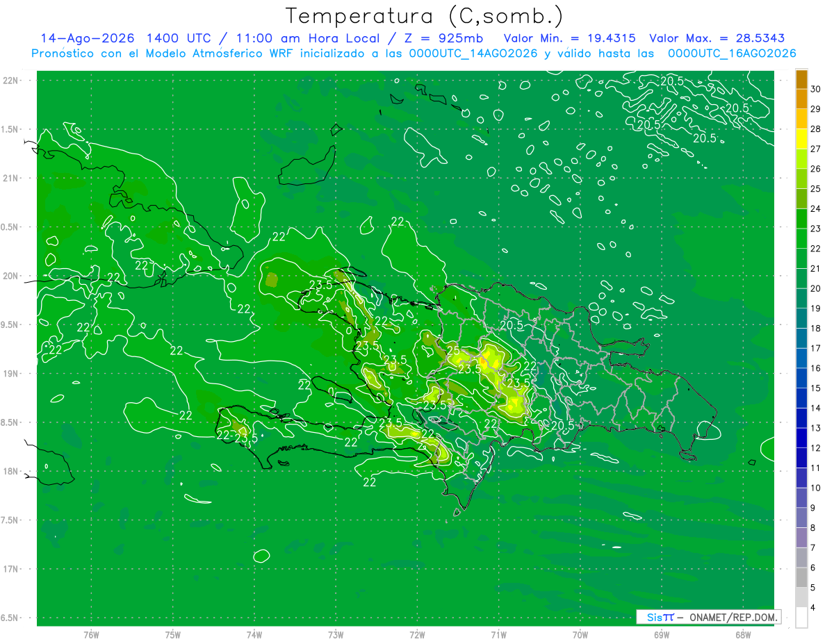Click the 'Temperatura (C,somb.)' title
Viewport: 834px width, 644px height.
pyautogui.click(x=425, y=16)
